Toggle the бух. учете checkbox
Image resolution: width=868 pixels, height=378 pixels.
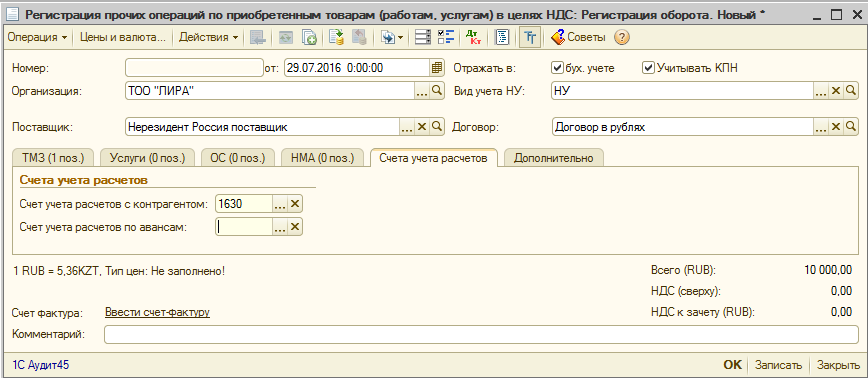click(x=557, y=68)
